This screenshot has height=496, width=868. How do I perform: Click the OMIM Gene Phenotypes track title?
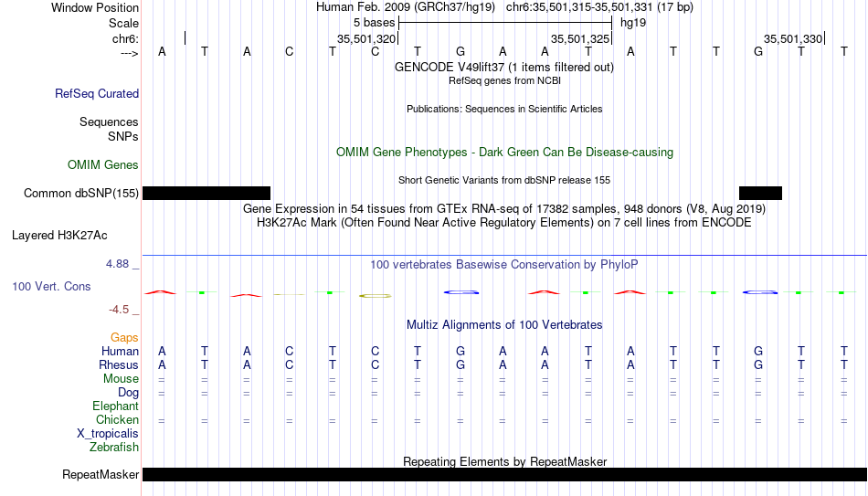click(505, 153)
